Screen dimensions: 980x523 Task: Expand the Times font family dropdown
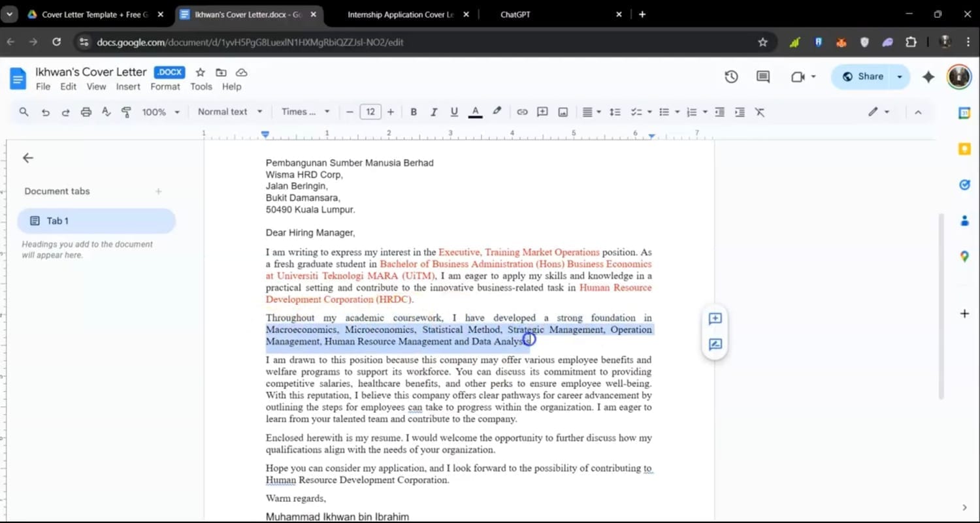(x=305, y=112)
